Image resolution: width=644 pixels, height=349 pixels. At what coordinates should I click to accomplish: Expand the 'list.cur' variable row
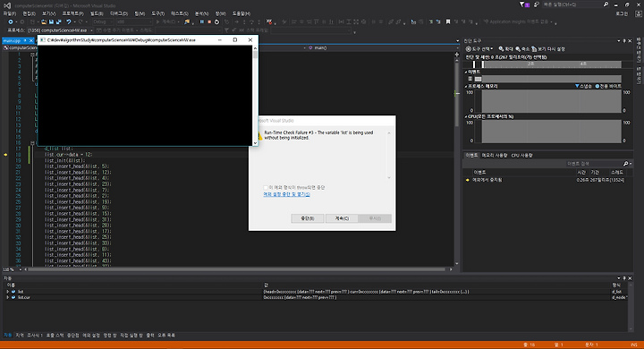[7, 297]
